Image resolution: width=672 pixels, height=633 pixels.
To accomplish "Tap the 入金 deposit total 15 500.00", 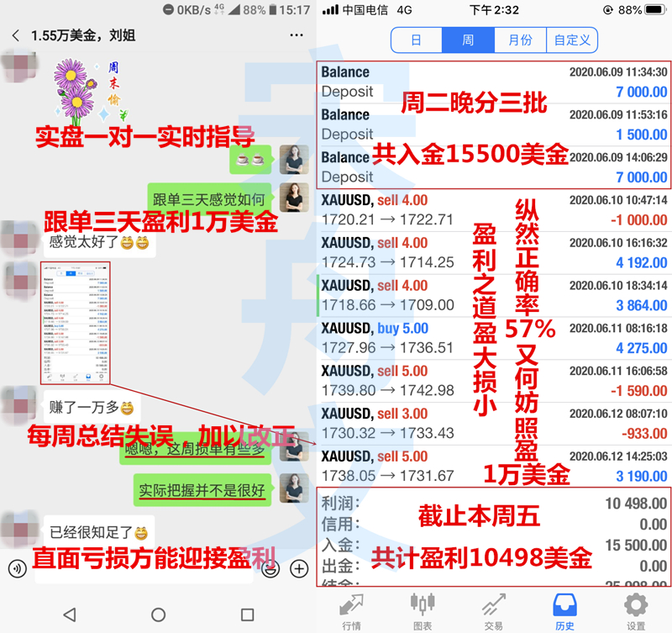I will click(x=636, y=546).
